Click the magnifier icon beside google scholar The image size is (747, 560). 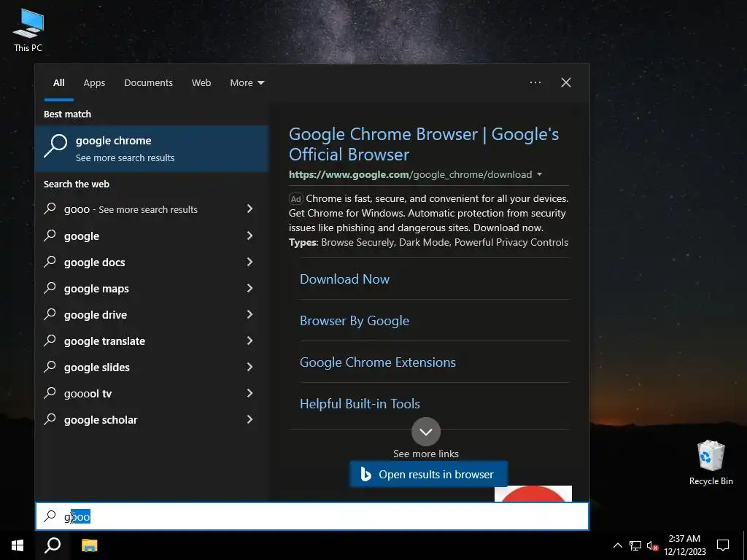pyautogui.click(x=50, y=419)
